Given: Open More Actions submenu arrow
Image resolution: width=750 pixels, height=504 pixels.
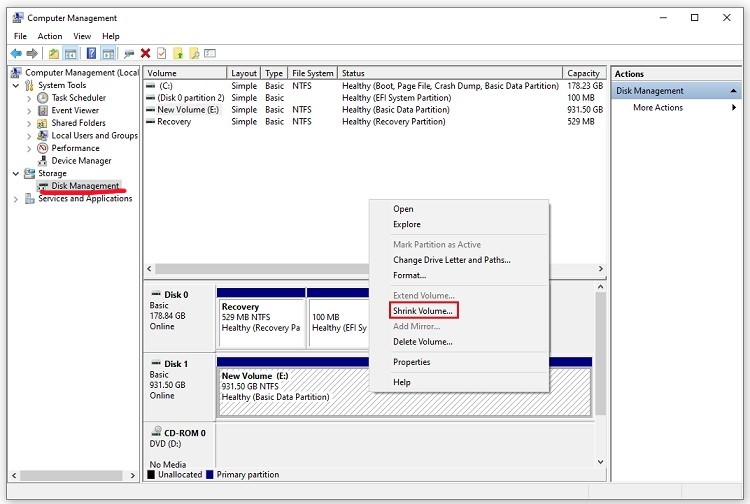Looking at the screenshot, I should pos(734,108).
